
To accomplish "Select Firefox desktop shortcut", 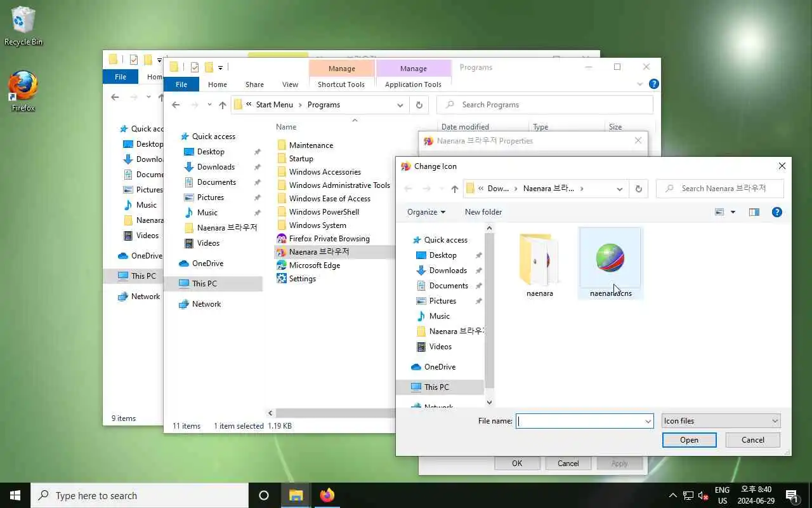I will click(x=23, y=91).
